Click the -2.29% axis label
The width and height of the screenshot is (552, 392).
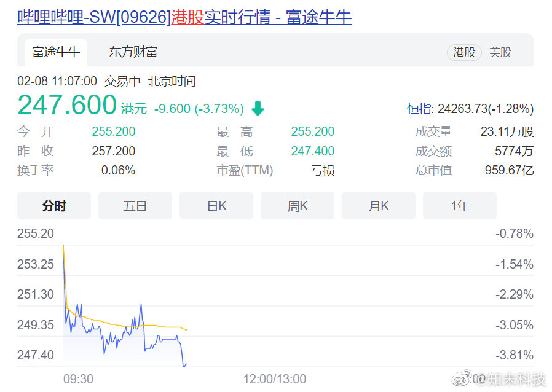click(x=515, y=294)
